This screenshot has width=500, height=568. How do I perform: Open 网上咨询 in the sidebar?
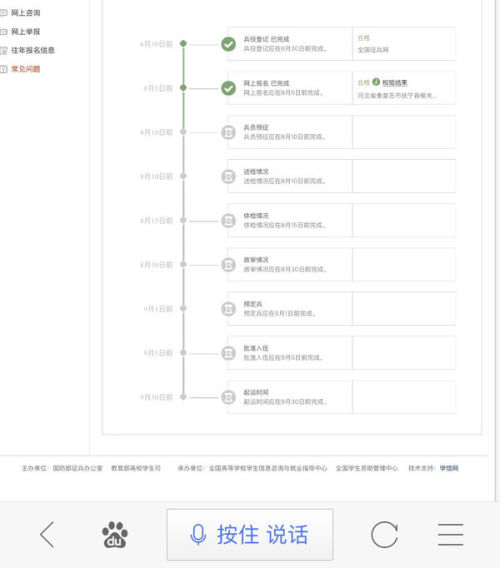pos(26,13)
